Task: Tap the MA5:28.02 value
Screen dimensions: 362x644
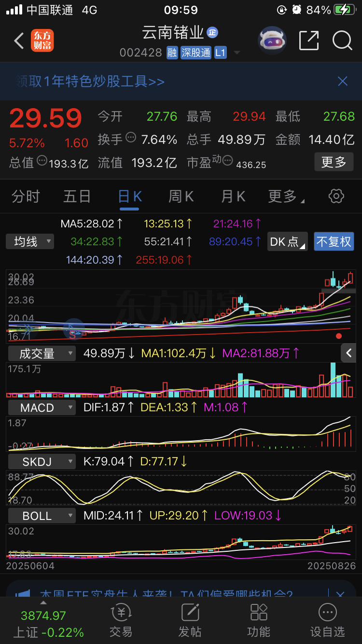Action: (92, 224)
